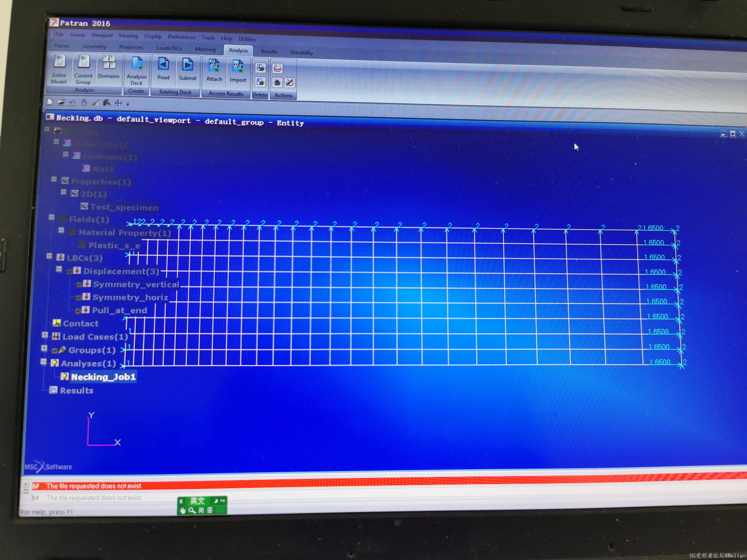The height and width of the screenshot is (560, 747).
Task: Click the lower Delete group icon
Action: click(x=260, y=82)
